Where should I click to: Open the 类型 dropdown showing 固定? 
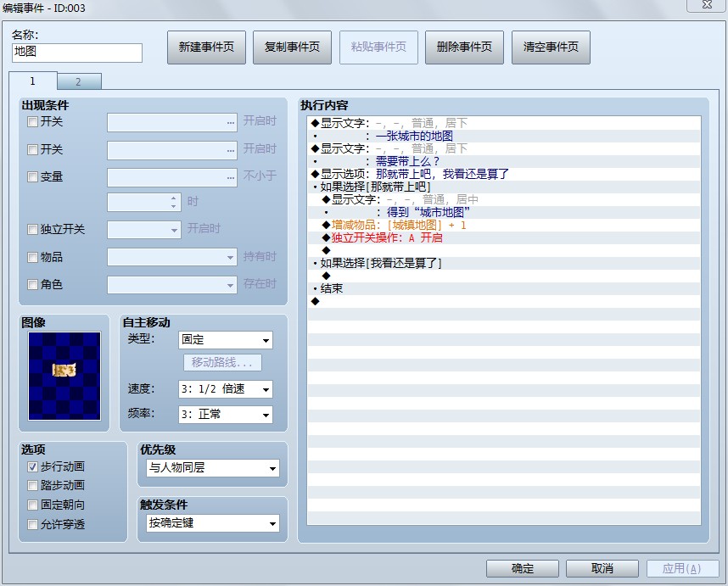226,340
